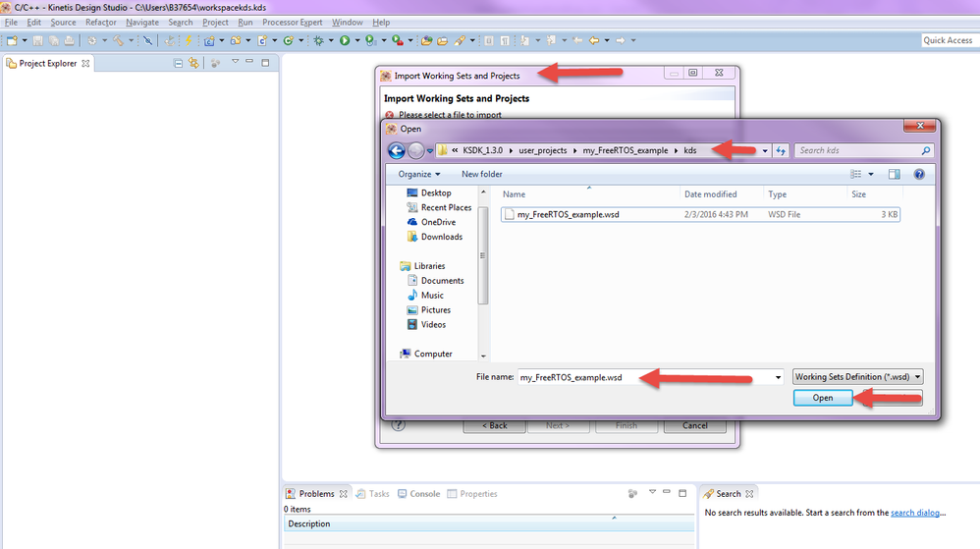Click the New project toolbar icon
Viewport: 980px width, 549px height.
[12, 40]
